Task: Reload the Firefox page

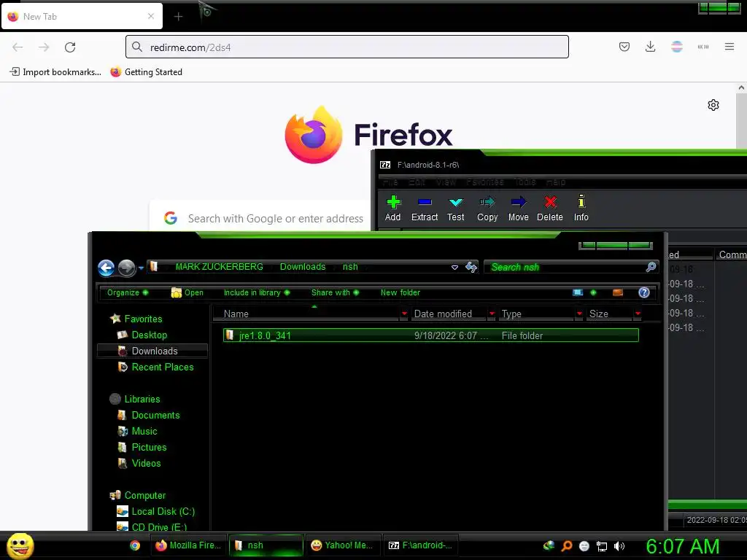Action: [x=70, y=47]
